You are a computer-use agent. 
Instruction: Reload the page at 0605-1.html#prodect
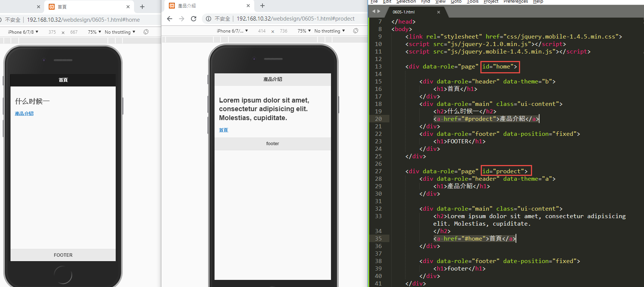coord(194,19)
